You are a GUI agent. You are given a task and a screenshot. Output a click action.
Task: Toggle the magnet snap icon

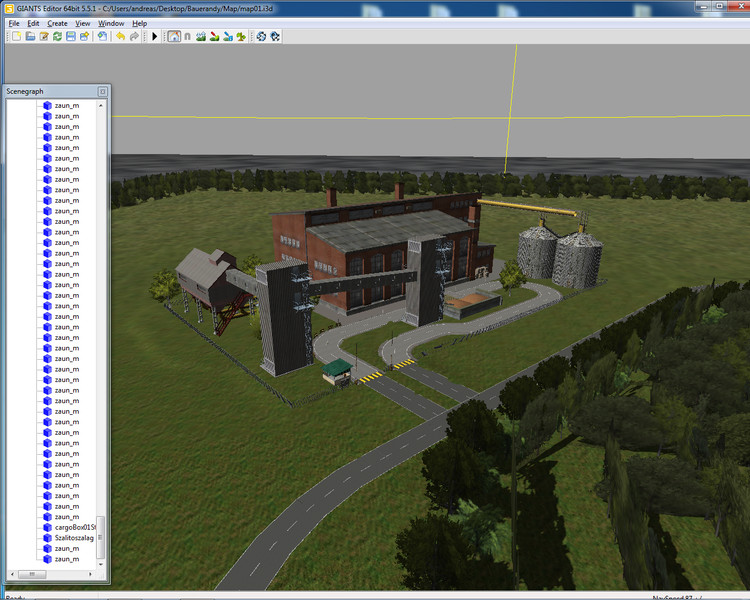pyautogui.click(x=187, y=36)
